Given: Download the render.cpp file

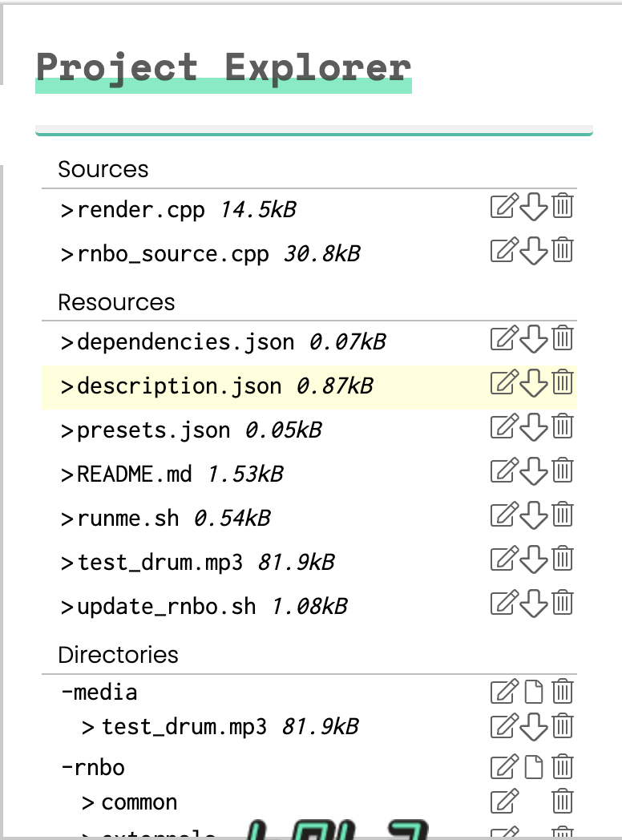Looking at the screenshot, I should (x=534, y=207).
